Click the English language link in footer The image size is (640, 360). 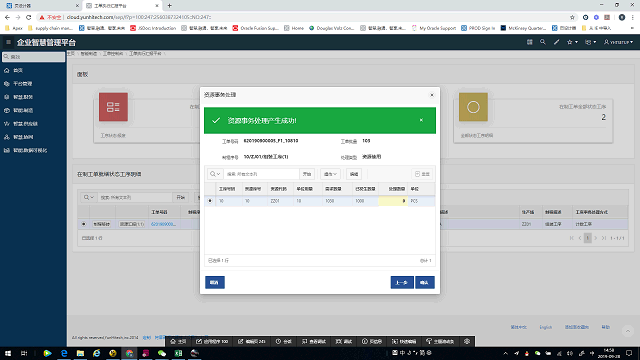(545, 327)
